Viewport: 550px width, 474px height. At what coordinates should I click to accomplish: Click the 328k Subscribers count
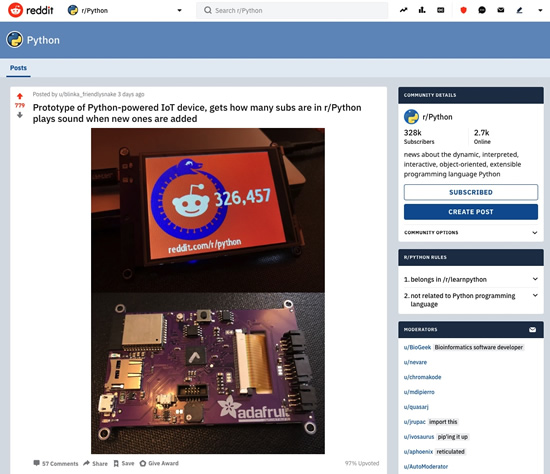pyautogui.click(x=419, y=136)
